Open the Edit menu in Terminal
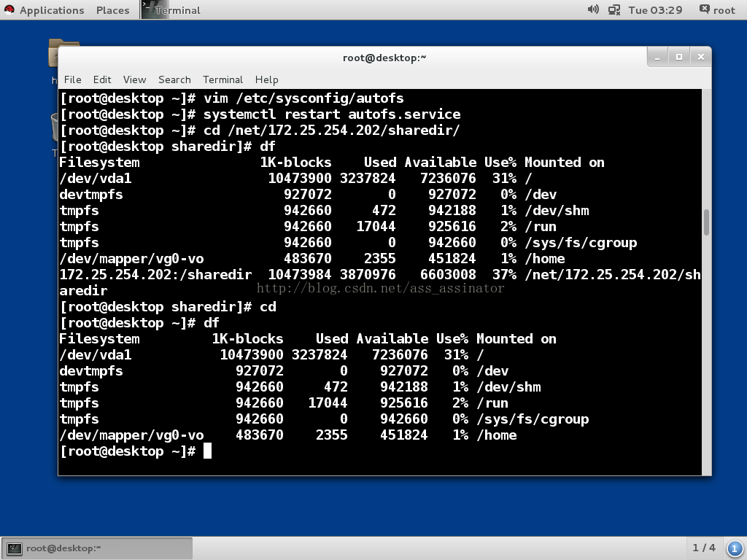Image resolution: width=747 pixels, height=560 pixels. click(x=102, y=79)
